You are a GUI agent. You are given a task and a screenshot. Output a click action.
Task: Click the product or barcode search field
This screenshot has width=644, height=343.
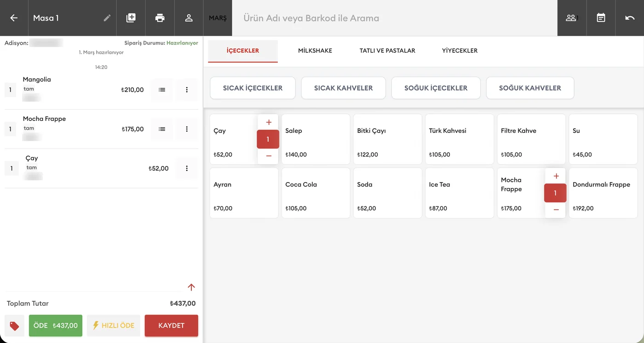tap(395, 18)
